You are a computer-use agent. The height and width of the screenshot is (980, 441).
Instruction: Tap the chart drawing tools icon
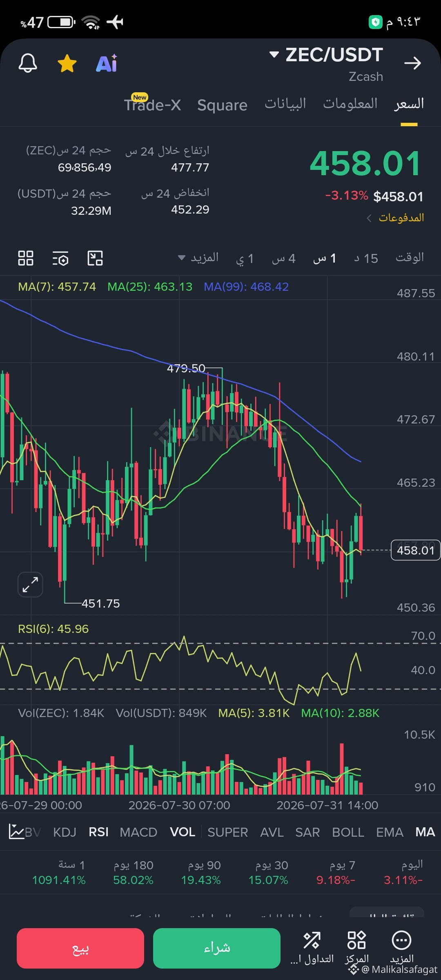coord(95,258)
